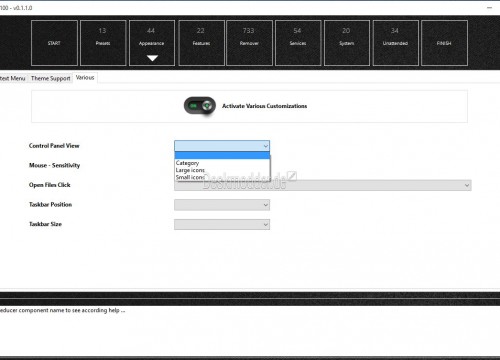Choose Small icons from the dropdown list
500x360 pixels.
[x=222, y=177]
